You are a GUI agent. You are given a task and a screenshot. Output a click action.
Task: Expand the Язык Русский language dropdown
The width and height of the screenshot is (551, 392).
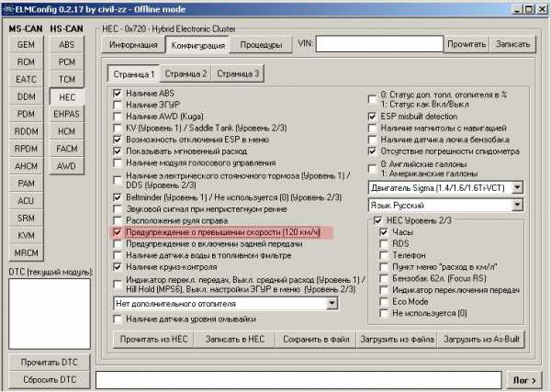coord(517,206)
